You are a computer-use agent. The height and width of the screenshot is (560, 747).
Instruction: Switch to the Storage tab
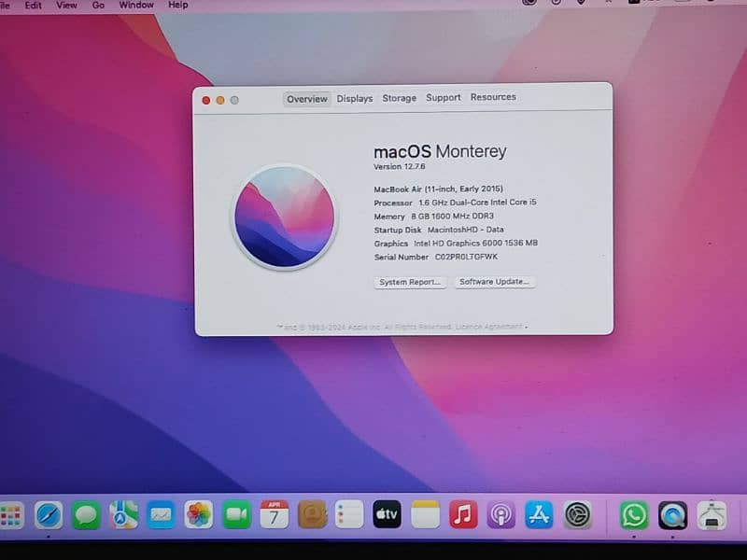[x=400, y=98]
